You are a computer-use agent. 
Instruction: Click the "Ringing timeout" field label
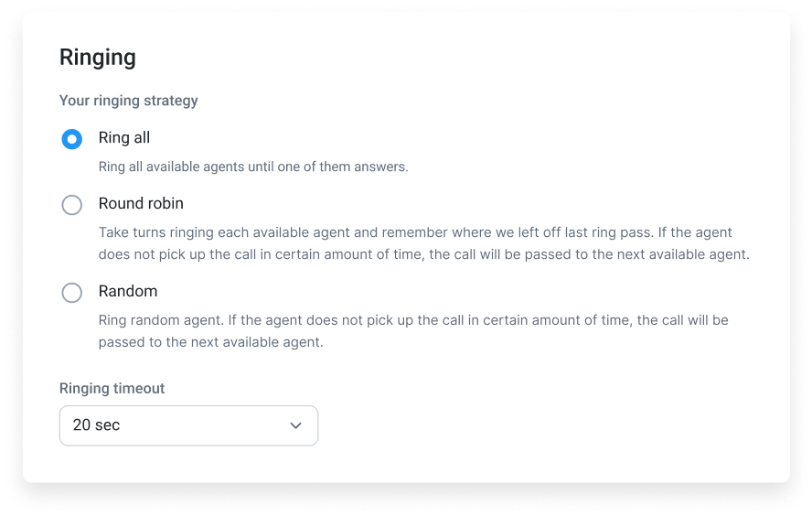pyautogui.click(x=112, y=389)
